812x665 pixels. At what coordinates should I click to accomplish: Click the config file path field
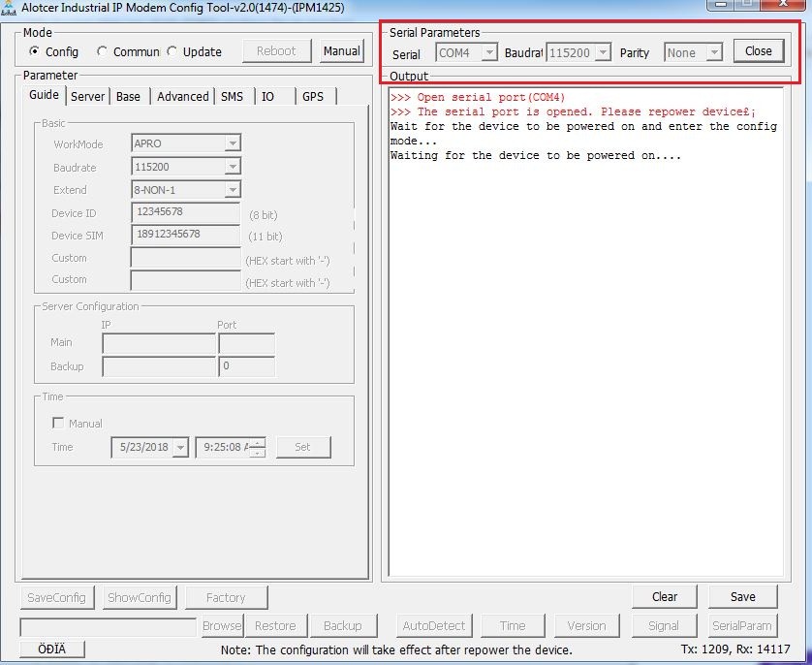point(108,626)
